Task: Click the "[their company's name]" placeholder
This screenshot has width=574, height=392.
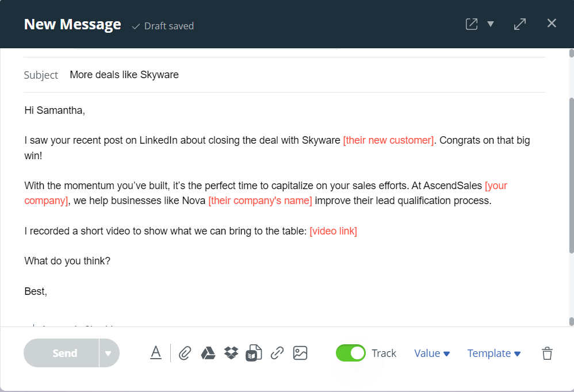Action: pos(260,201)
